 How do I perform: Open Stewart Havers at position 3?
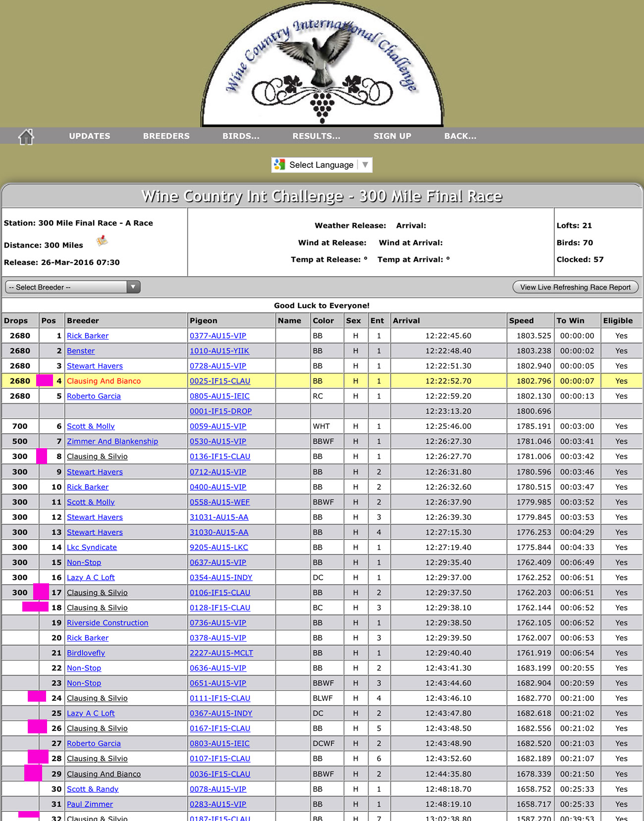95,366
